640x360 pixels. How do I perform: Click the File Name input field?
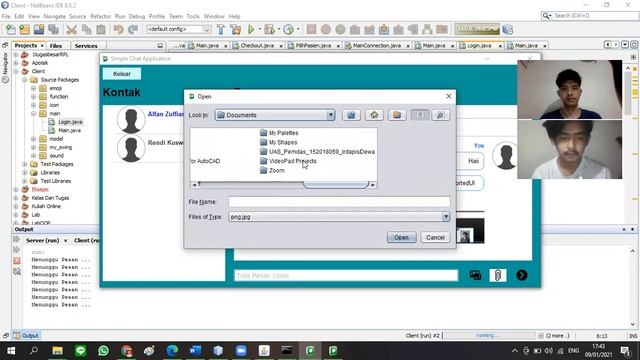pyautogui.click(x=339, y=202)
